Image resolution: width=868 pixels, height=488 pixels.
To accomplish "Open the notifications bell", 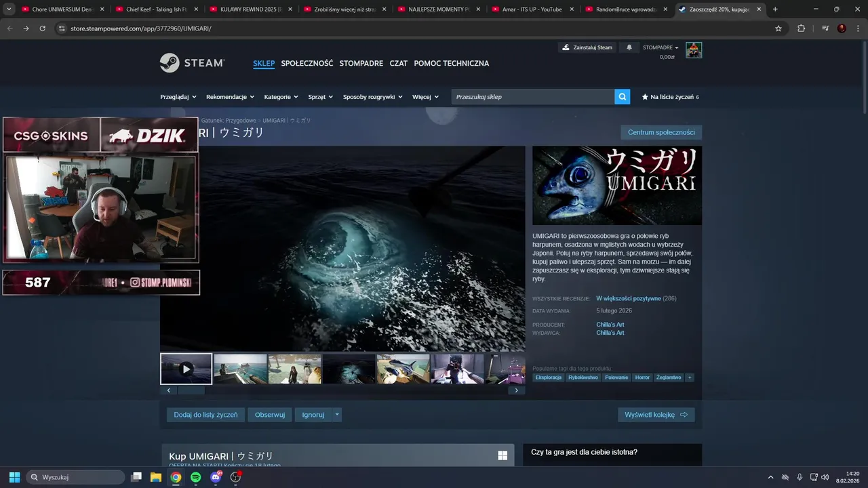I will [x=629, y=47].
